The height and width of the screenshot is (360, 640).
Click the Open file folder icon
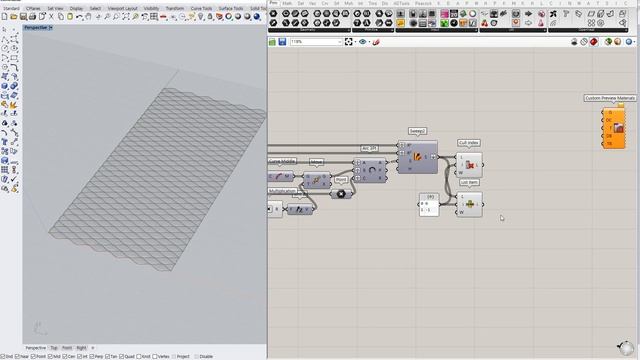coord(14,16)
